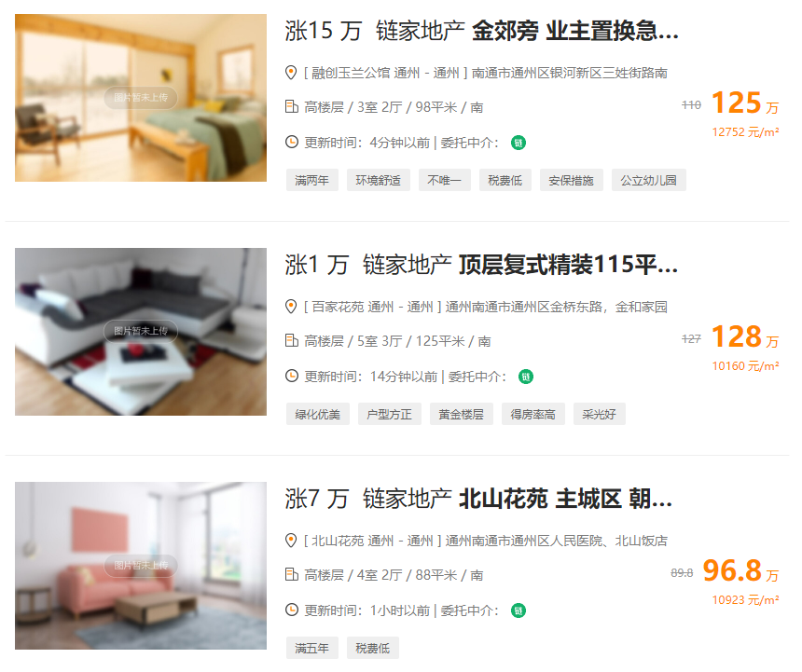Click the green 链 agency icon in third listing

[x=519, y=610]
